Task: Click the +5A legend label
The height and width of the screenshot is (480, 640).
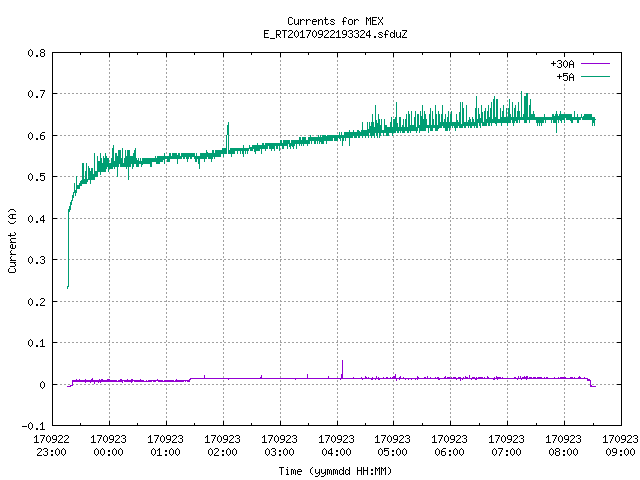Action: point(565,77)
